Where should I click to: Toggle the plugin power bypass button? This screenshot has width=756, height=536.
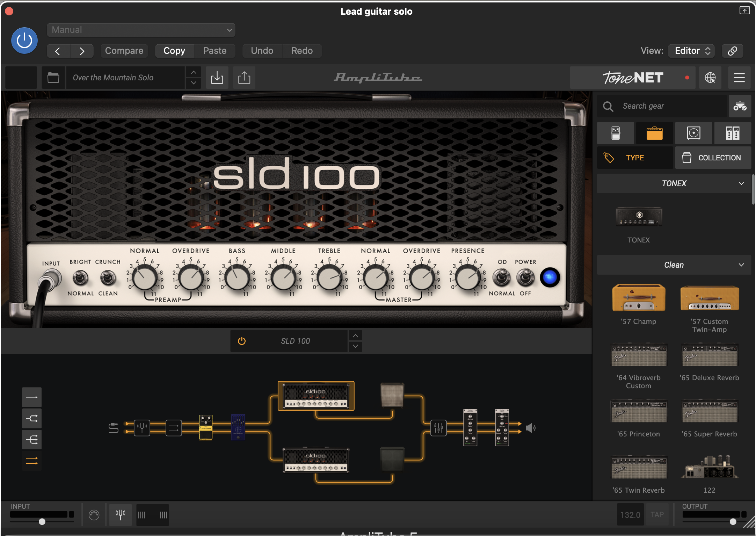tap(24, 41)
